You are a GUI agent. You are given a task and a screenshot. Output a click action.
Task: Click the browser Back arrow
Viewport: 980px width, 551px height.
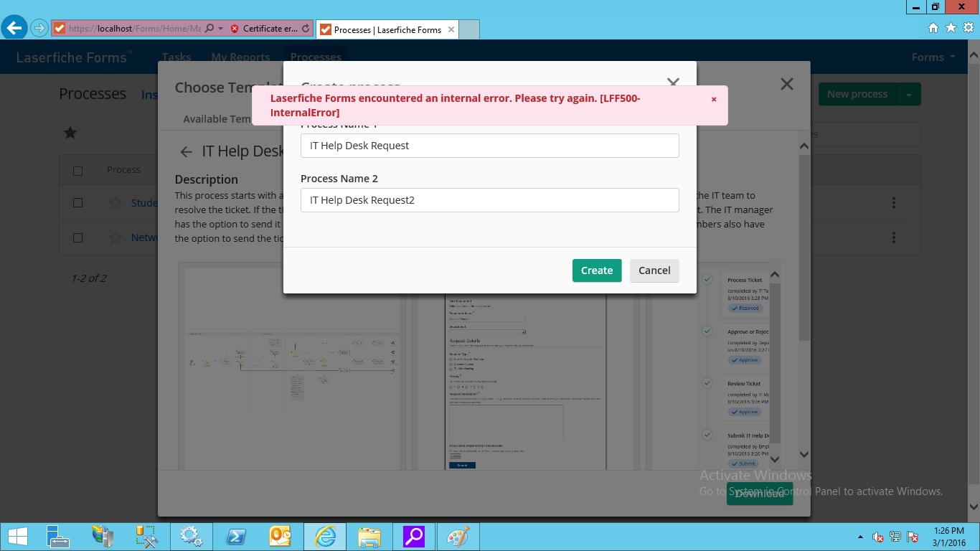click(14, 28)
